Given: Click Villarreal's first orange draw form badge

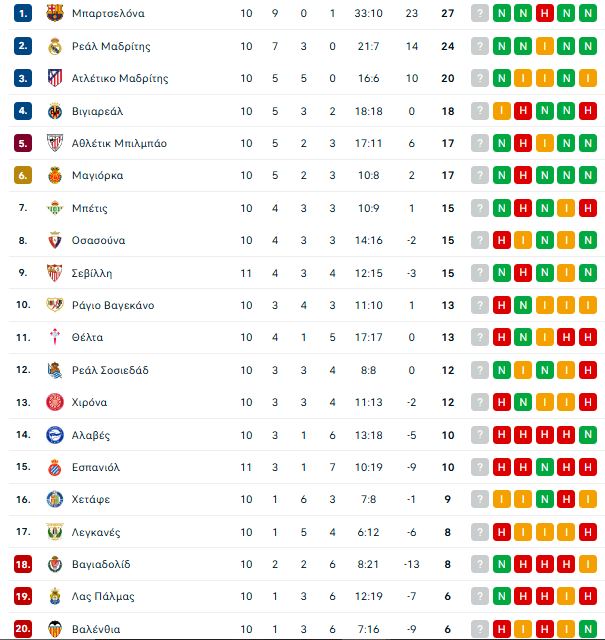Looking at the screenshot, I should [502, 111].
